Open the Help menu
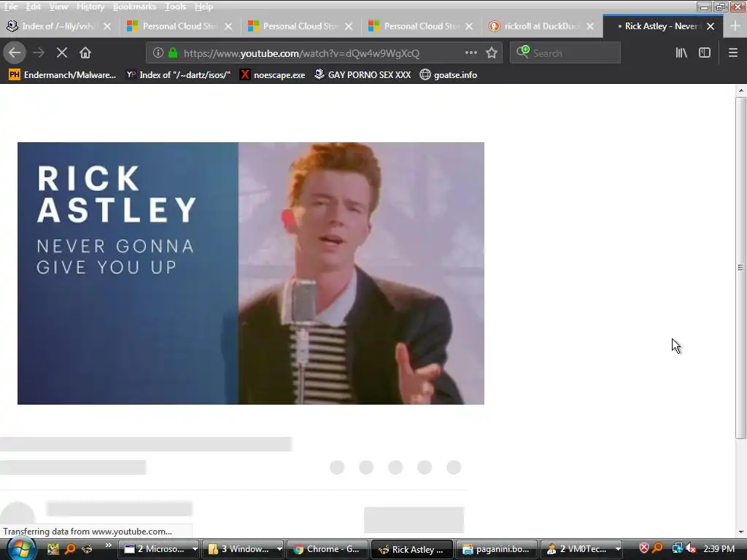The height and width of the screenshot is (560, 747). [204, 7]
